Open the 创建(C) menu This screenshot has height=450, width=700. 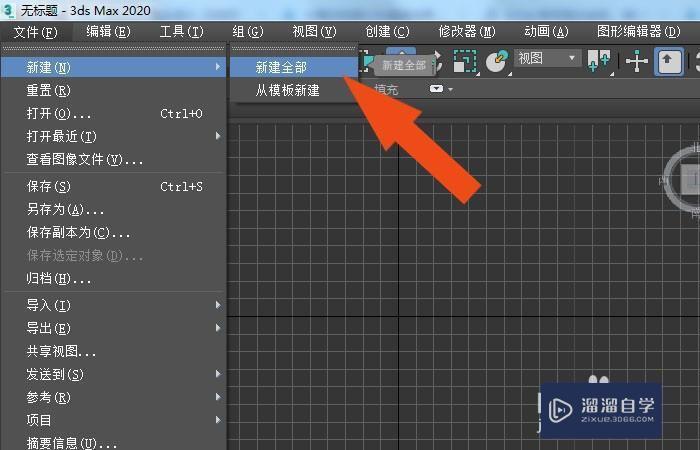click(387, 32)
